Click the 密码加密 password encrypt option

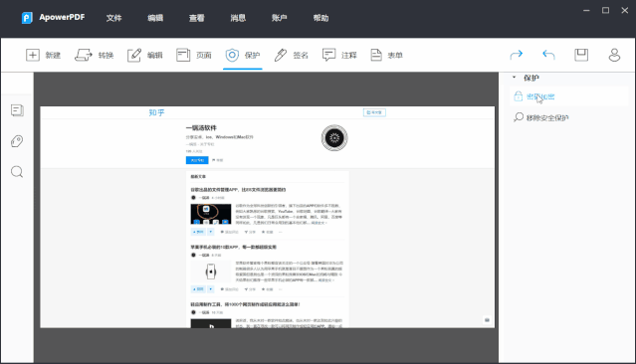pos(540,96)
